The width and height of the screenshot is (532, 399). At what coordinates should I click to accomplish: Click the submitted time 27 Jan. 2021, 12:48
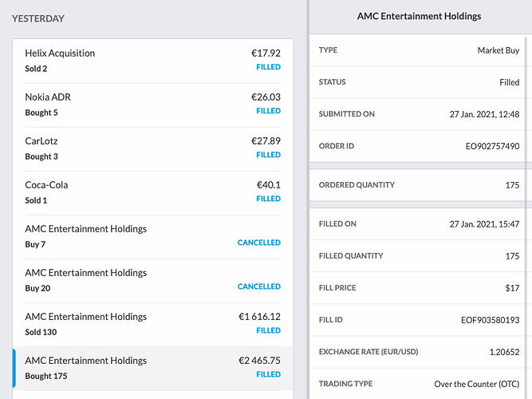[484, 114]
